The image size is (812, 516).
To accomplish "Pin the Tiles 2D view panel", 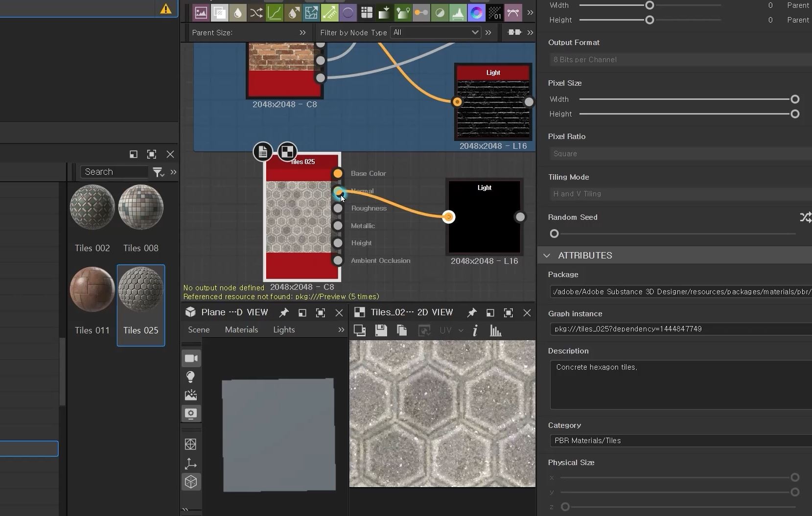I will pos(472,312).
